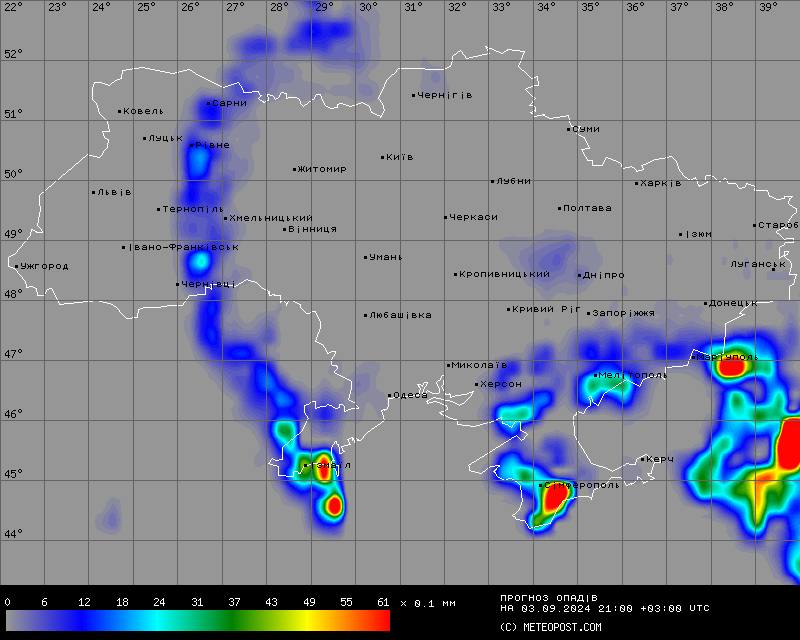
Task: Click the Дніпро city marker
Action: [x=580, y=275]
